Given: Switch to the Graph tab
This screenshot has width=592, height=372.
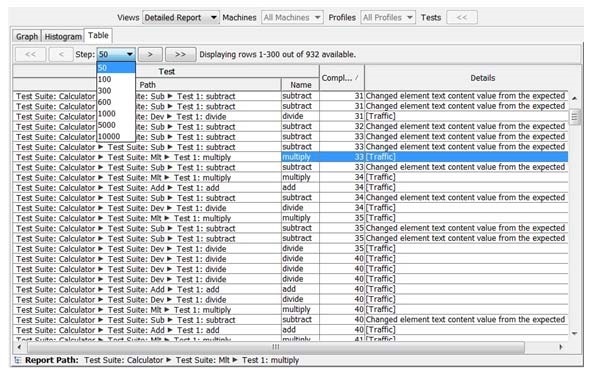Looking at the screenshot, I should tap(27, 37).
